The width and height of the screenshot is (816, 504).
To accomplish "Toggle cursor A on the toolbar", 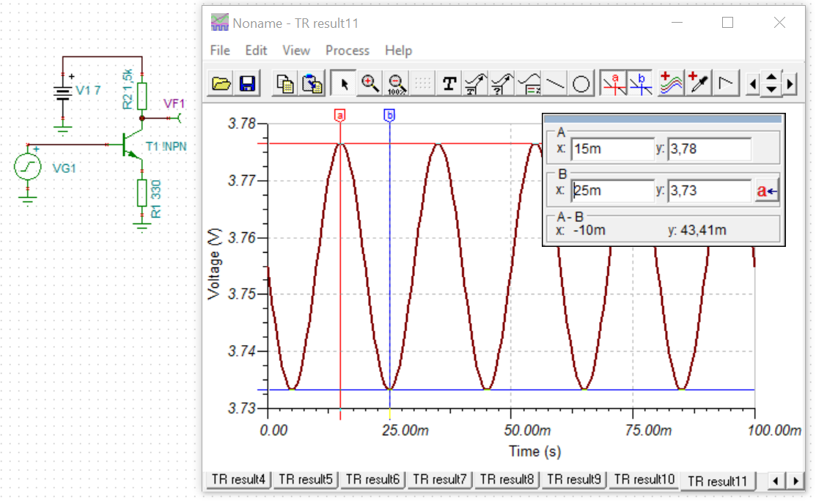I will (614, 84).
